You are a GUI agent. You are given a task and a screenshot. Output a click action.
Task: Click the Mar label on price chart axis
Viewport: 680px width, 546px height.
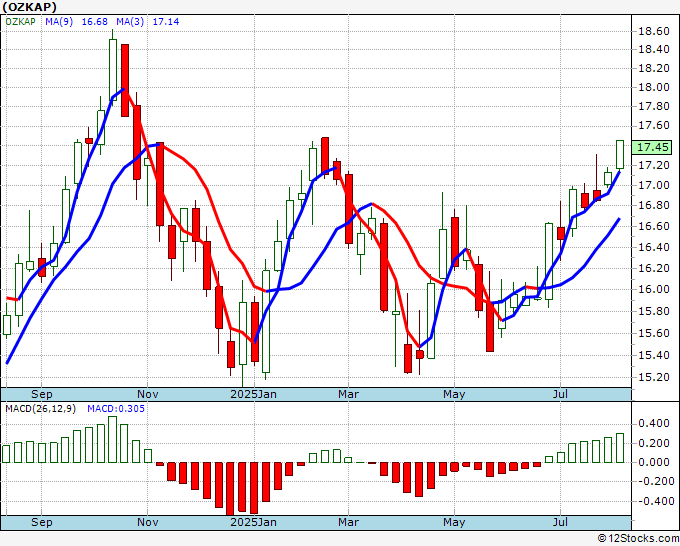click(348, 394)
